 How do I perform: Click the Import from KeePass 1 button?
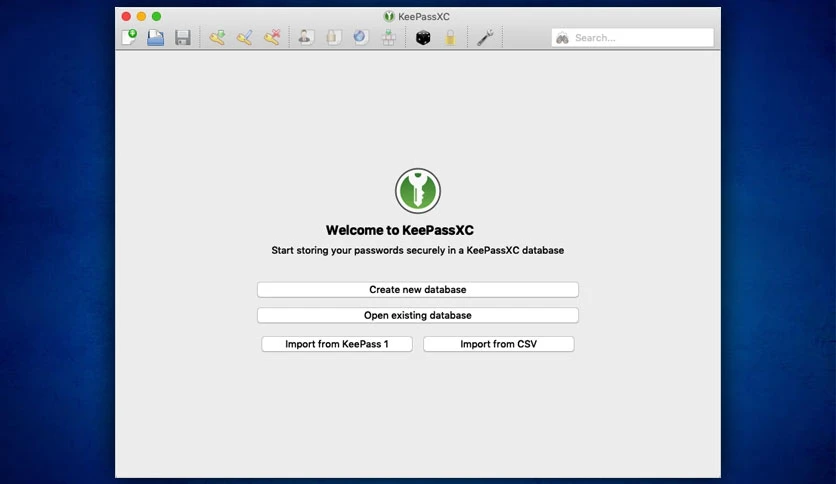point(337,344)
